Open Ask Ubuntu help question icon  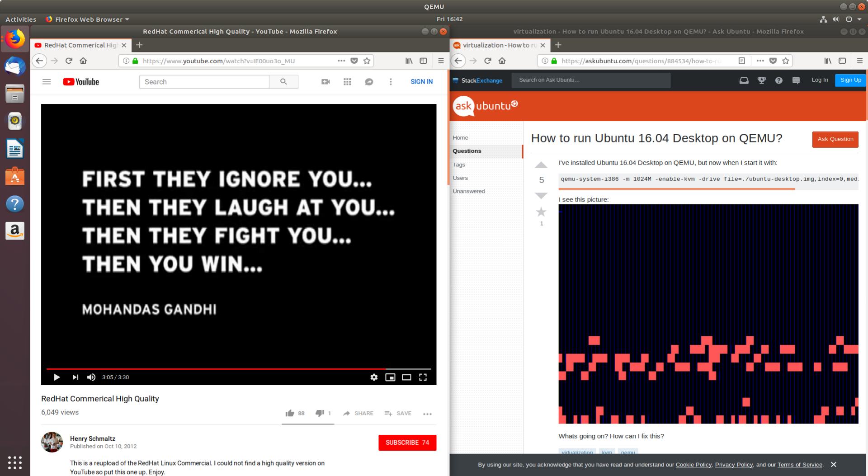(778, 80)
